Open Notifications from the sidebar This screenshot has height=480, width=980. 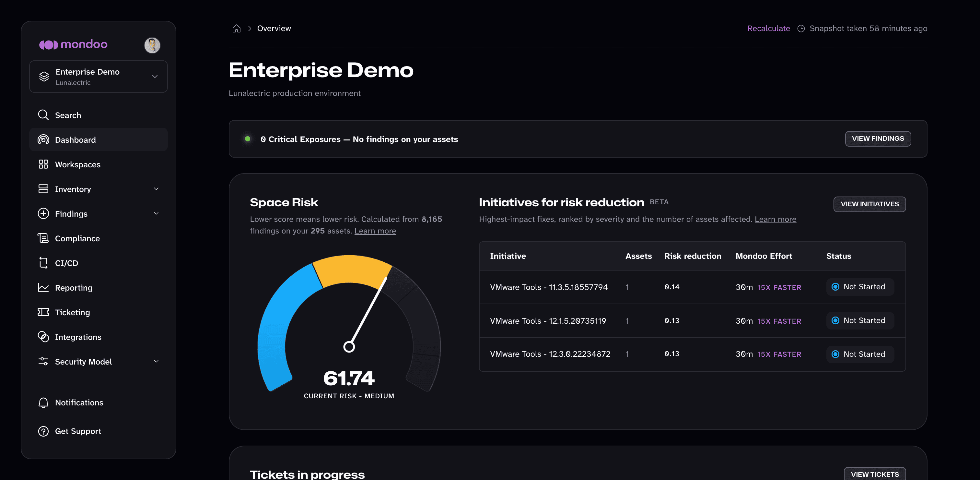click(x=99, y=402)
